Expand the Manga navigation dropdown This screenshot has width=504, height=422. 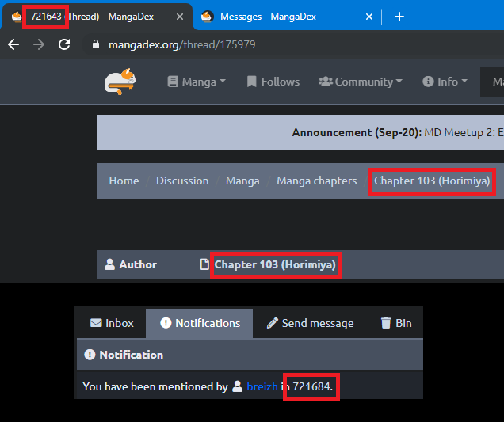tap(197, 82)
